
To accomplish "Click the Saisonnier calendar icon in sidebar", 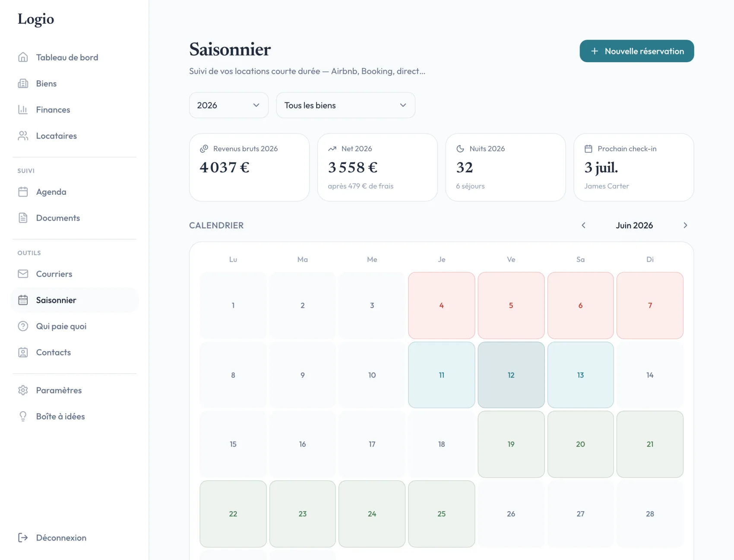I will coord(23,300).
